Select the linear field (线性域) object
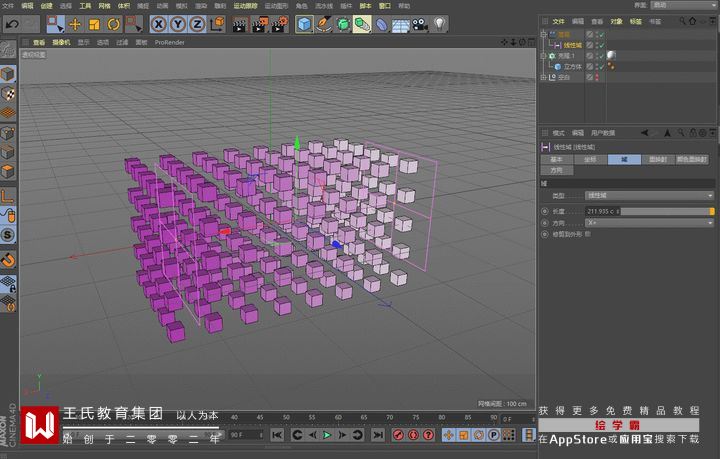The width and height of the screenshot is (720, 459). coord(573,45)
